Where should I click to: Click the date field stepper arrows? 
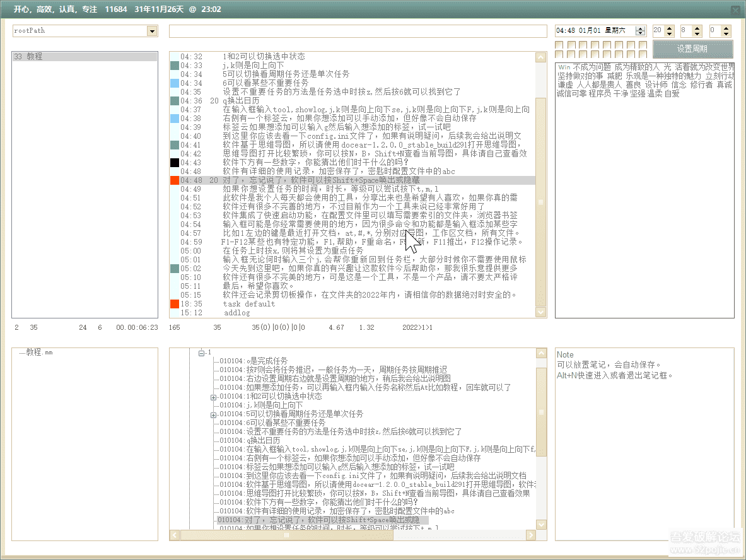[639, 30]
